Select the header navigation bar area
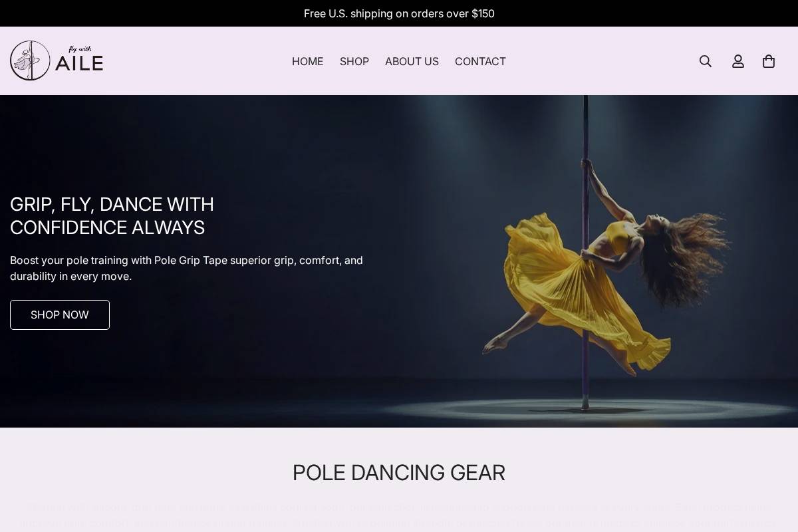Image resolution: width=798 pixels, height=532 pixels. click(x=399, y=61)
